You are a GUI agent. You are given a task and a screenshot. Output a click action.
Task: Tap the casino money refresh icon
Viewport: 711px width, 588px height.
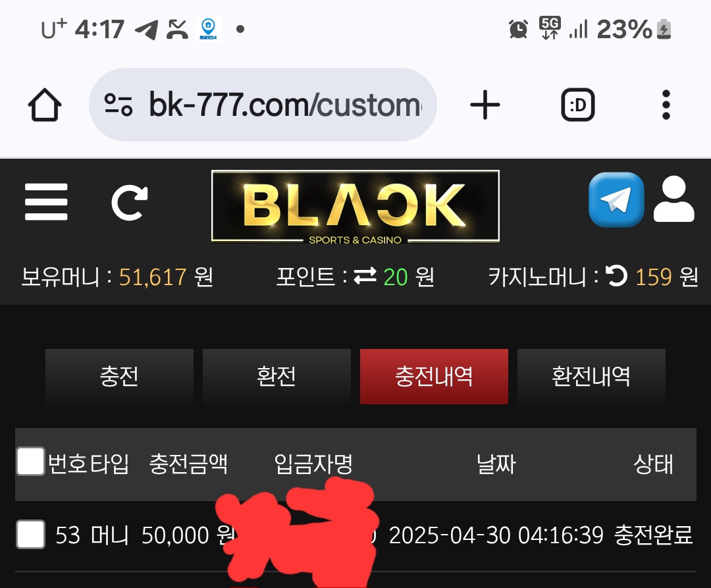pyautogui.click(x=617, y=276)
